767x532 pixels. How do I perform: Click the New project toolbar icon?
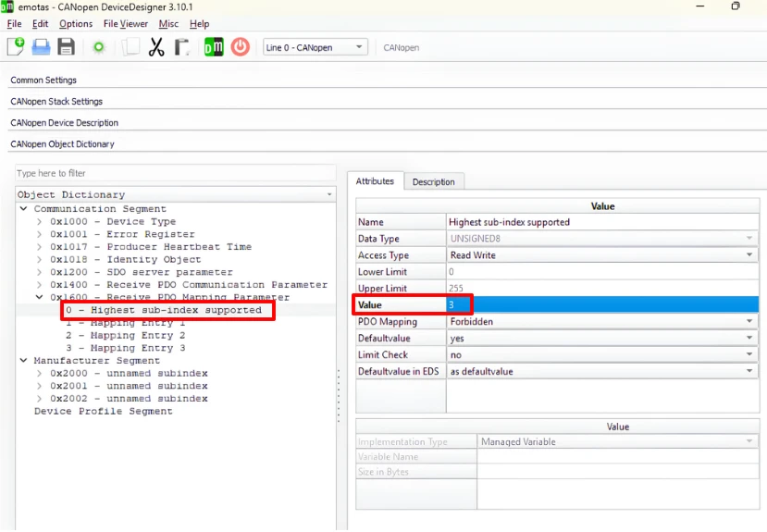click(16, 47)
